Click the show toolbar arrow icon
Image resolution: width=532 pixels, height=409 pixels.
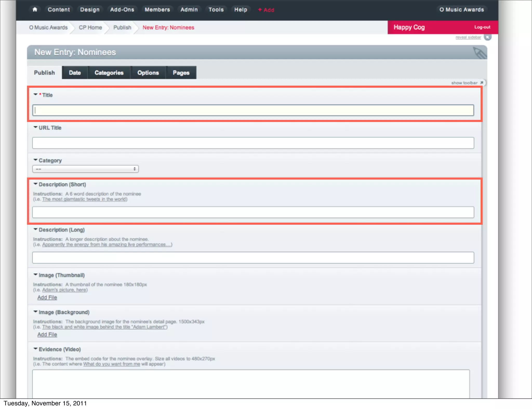[481, 83]
